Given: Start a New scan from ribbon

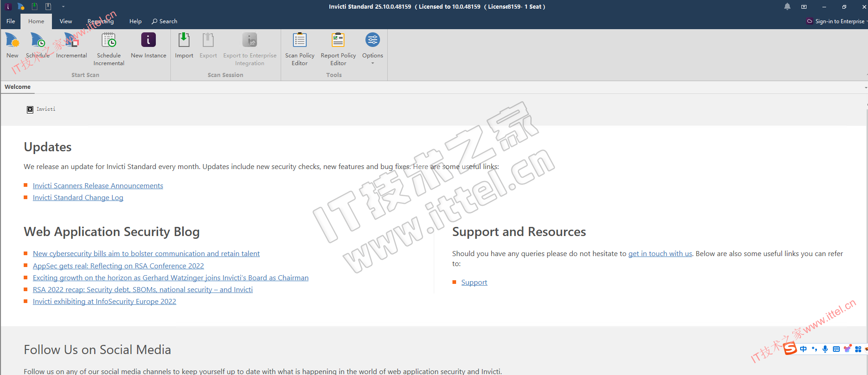Looking at the screenshot, I should point(12,45).
